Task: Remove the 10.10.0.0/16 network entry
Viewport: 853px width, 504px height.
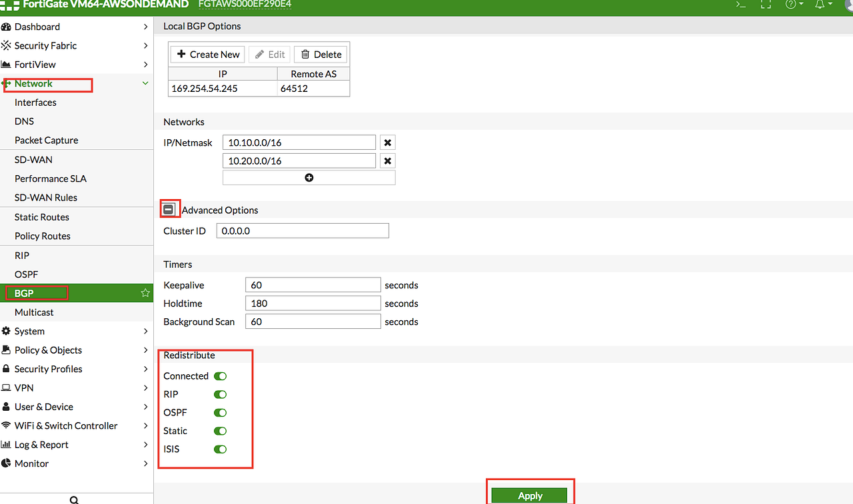Action: click(x=387, y=142)
